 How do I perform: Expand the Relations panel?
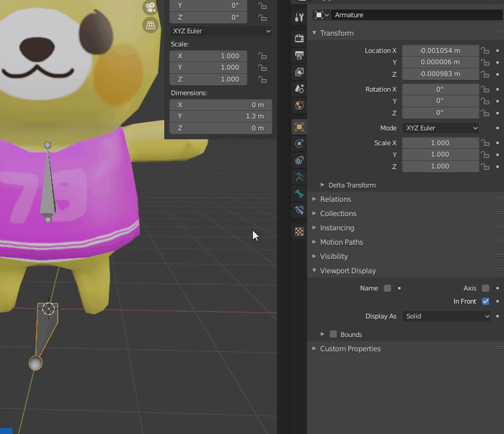tap(314, 199)
